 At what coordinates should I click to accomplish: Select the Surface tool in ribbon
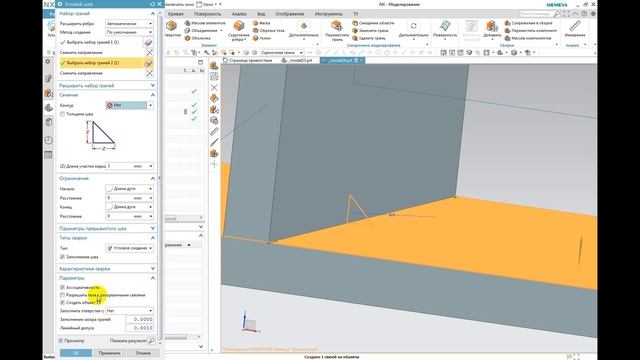tap(445, 30)
